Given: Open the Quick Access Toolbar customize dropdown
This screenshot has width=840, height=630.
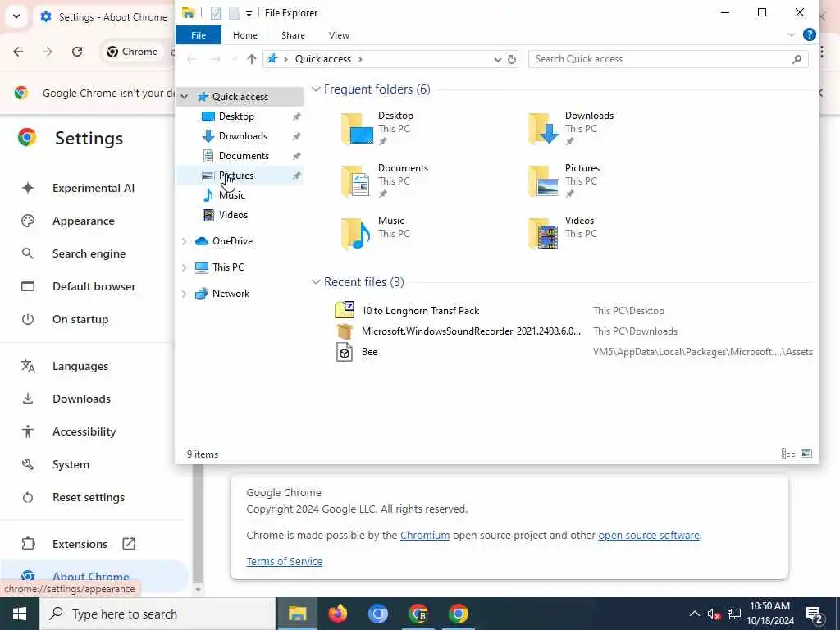Looking at the screenshot, I should click(249, 13).
